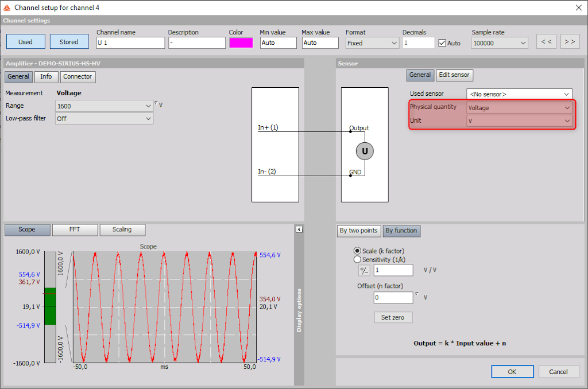
Task: Select Sensitivity (1/k) radio button
Action: (x=357, y=259)
